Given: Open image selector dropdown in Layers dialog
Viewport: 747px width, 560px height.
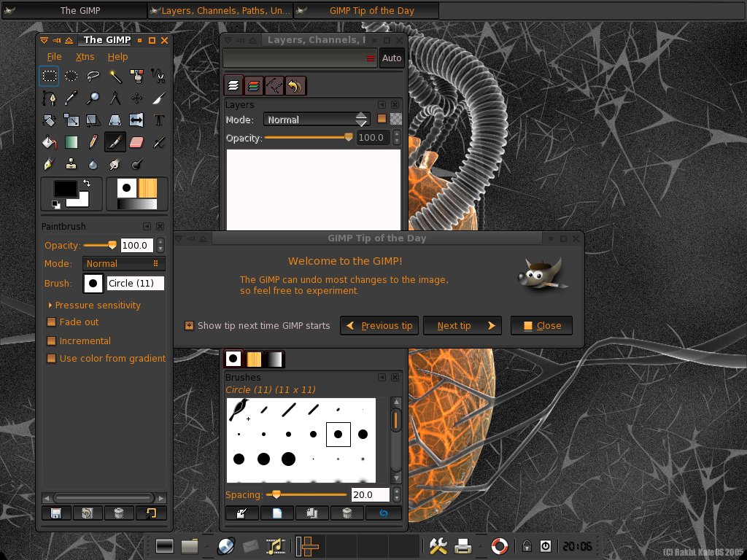Looking at the screenshot, I should [300, 58].
